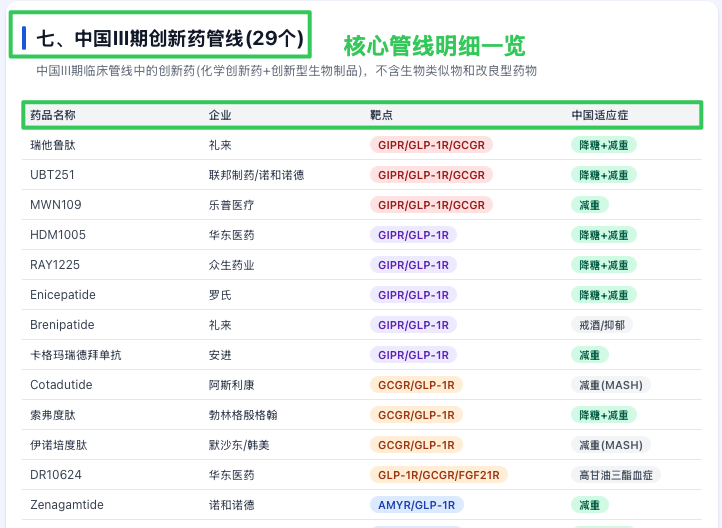Click the GIPR/GLP-1R tag for Brenipatide
Image resolution: width=722 pixels, height=528 pixels.
tap(413, 325)
